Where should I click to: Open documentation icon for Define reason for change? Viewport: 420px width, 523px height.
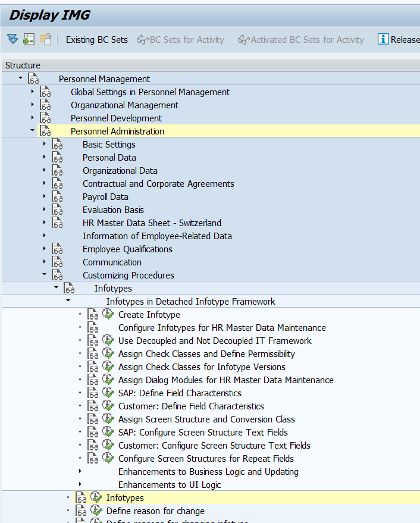[81, 511]
